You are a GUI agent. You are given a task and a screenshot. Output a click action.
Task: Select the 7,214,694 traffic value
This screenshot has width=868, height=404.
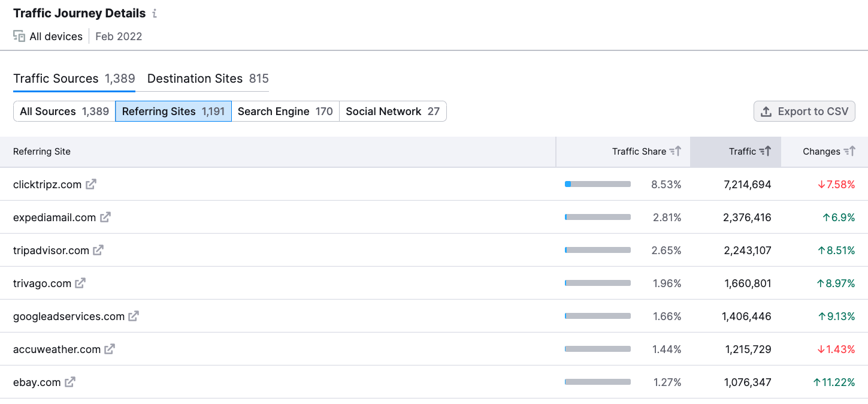748,185
